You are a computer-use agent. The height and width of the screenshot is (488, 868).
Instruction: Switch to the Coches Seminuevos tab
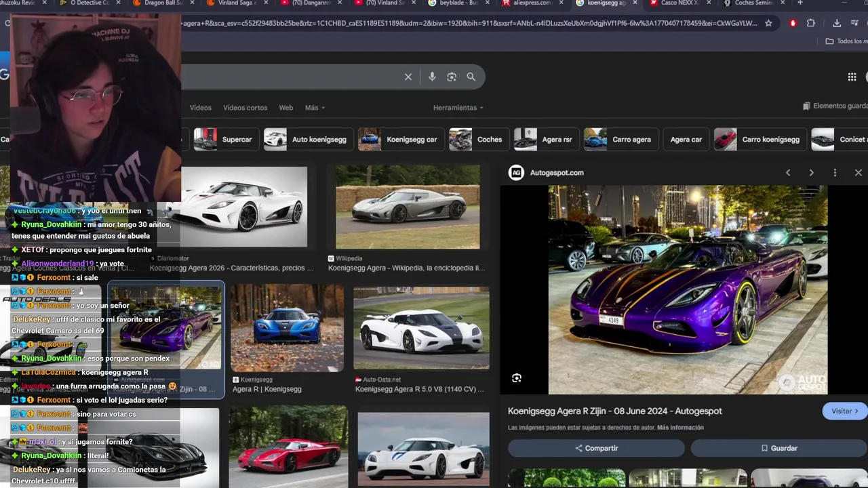(x=753, y=3)
